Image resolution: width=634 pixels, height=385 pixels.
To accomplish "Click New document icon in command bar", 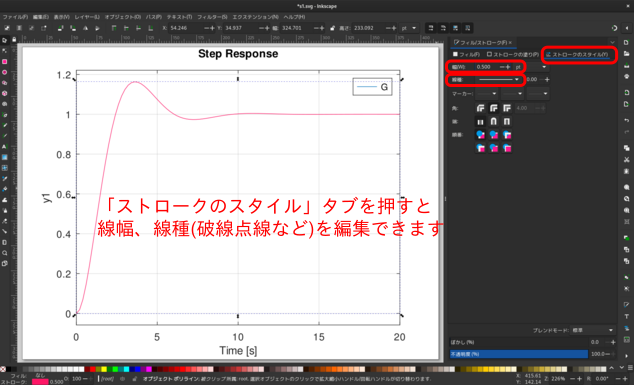I will (x=626, y=42).
